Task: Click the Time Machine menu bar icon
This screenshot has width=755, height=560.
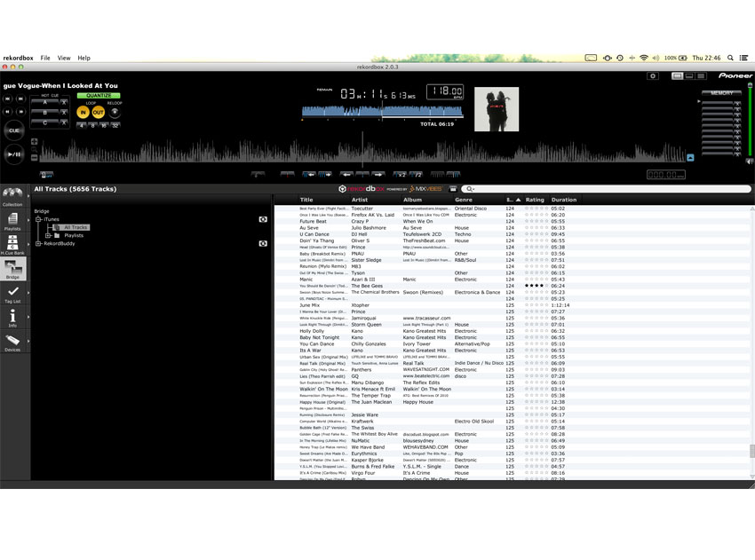Action: 620,58
